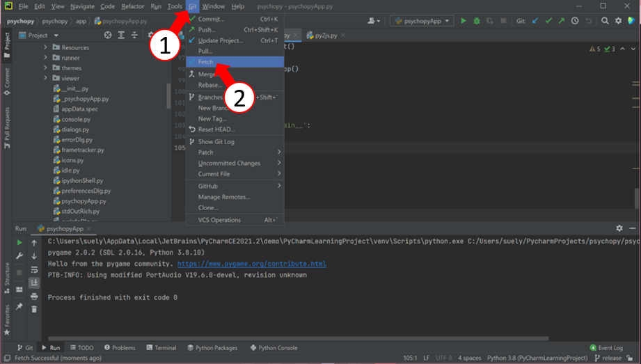Pin the Run tab
The image size is (641, 364).
point(19,306)
